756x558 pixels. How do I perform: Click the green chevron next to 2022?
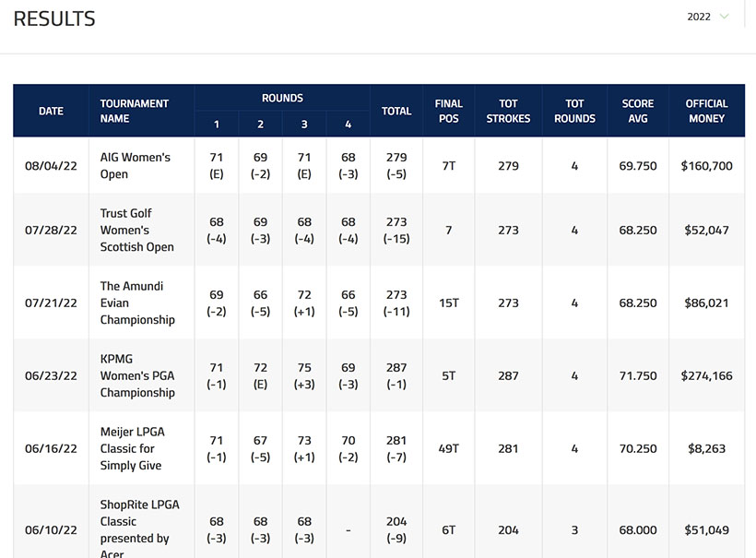(x=725, y=17)
